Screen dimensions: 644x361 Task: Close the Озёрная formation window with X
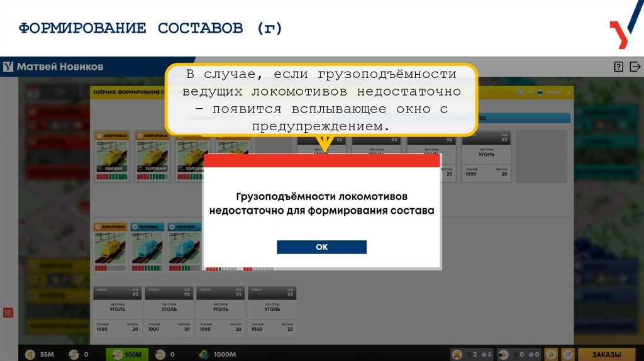tap(569, 93)
